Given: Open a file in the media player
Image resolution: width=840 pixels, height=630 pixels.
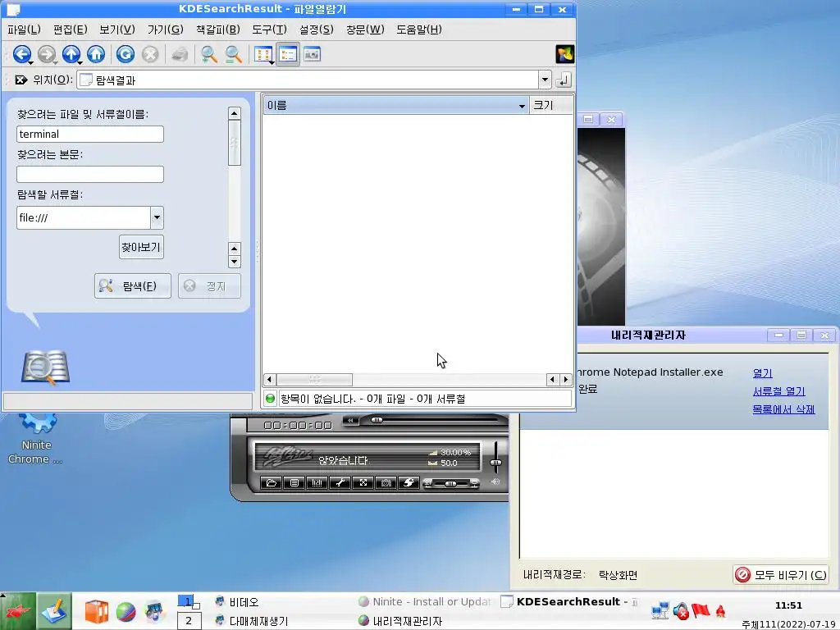Looking at the screenshot, I should pos(271,482).
